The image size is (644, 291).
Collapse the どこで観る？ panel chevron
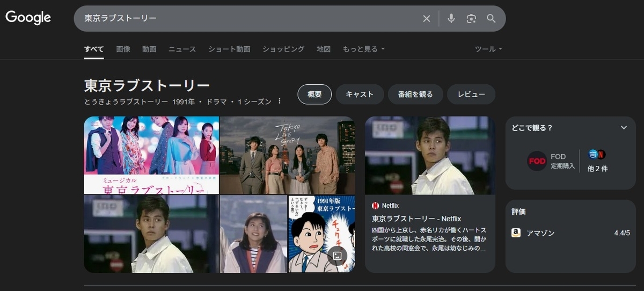click(624, 128)
